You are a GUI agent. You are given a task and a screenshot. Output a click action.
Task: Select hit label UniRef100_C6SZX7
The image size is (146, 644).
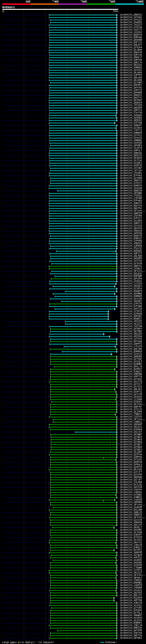(x=131, y=25)
